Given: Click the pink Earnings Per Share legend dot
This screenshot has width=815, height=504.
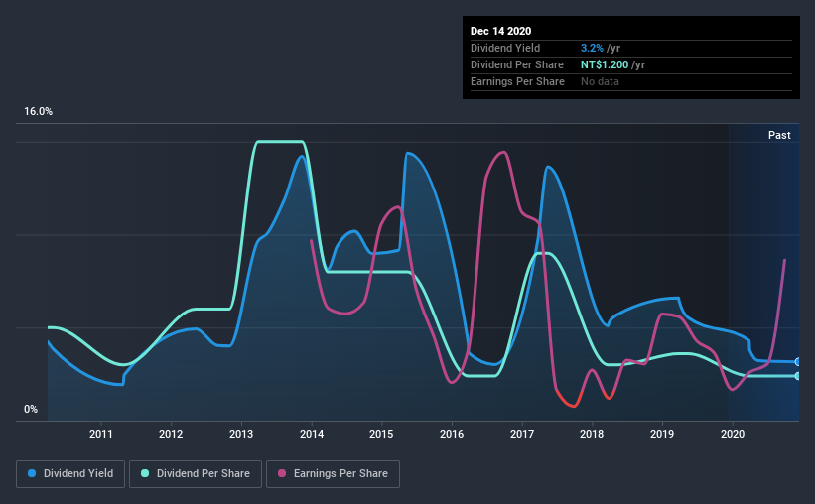Looking at the screenshot, I should [x=282, y=473].
